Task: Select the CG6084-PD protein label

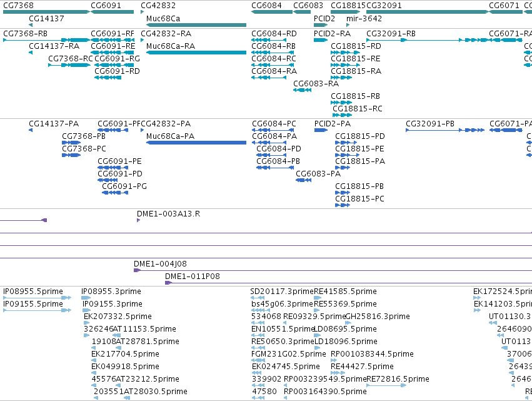Action: [279, 149]
